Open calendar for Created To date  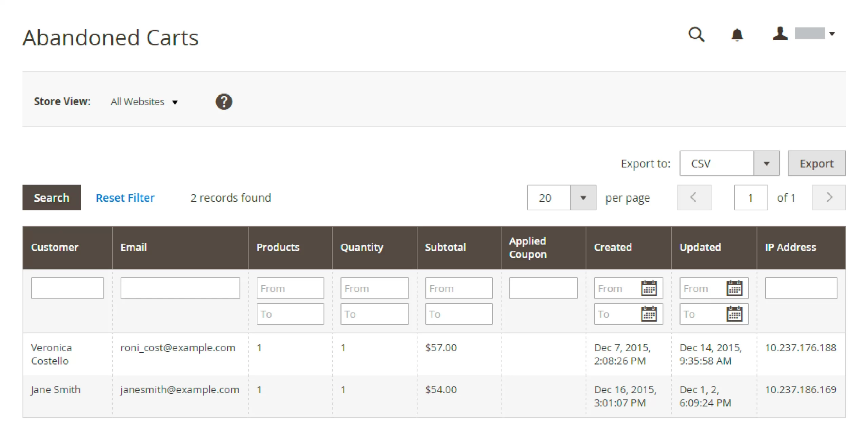click(649, 314)
